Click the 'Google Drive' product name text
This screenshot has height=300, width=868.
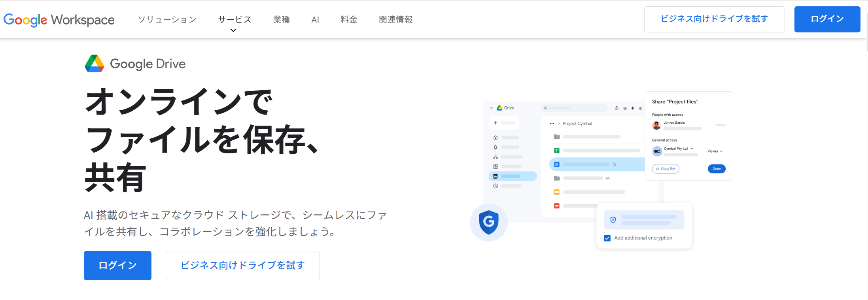pyautogui.click(x=148, y=64)
